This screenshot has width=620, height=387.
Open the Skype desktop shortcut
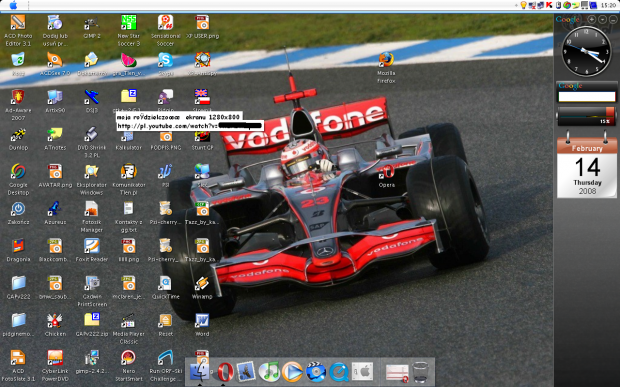click(166, 64)
